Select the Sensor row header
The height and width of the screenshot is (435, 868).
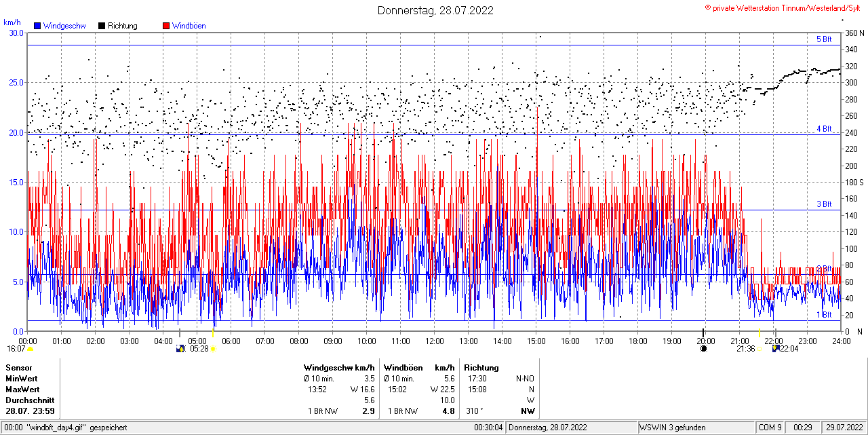pyautogui.click(x=19, y=367)
